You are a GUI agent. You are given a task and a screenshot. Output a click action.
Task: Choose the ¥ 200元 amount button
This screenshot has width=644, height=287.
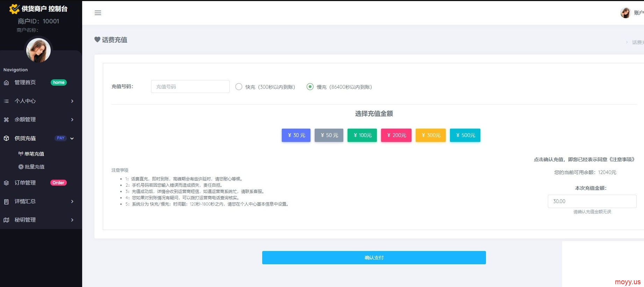pyautogui.click(x=396, y=135)
